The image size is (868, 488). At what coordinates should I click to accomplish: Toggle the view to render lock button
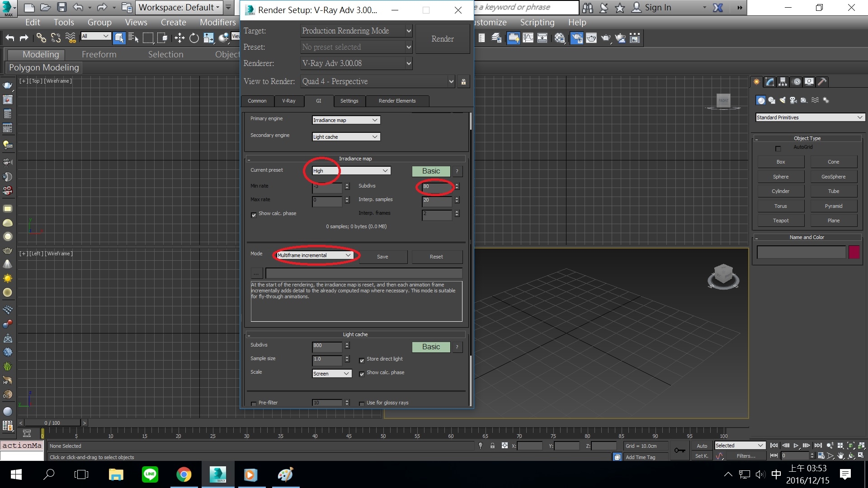point(463,82)
